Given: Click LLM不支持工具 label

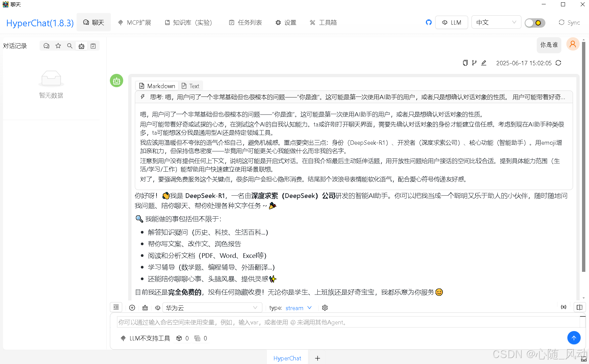Looking at the screenshot, I should [x=150, y=338].
